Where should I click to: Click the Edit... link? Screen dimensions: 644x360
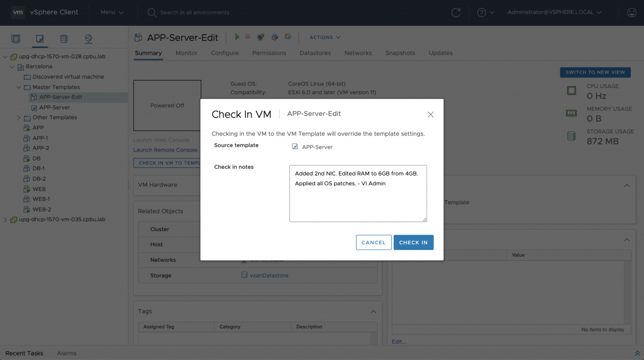point(399,342)
